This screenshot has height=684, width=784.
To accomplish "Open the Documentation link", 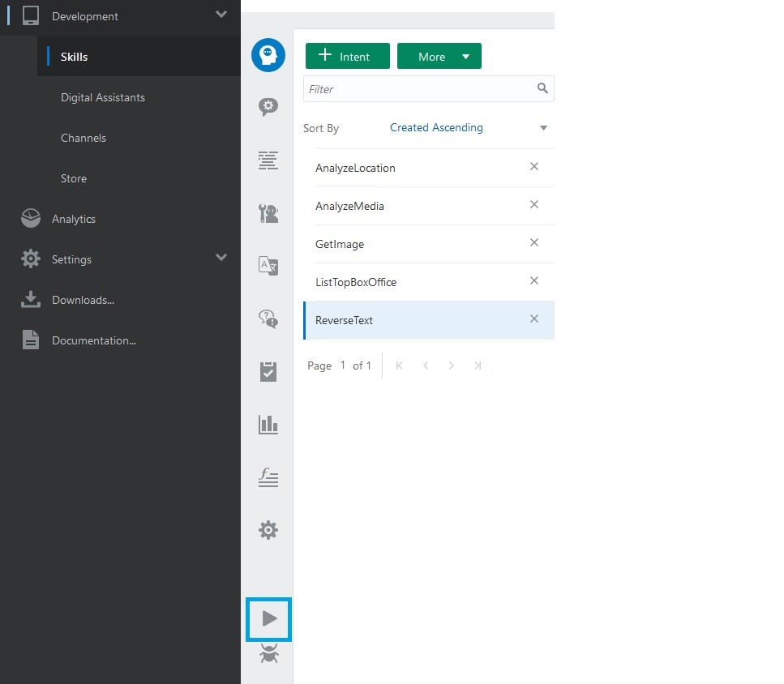I will pos(93,340).
